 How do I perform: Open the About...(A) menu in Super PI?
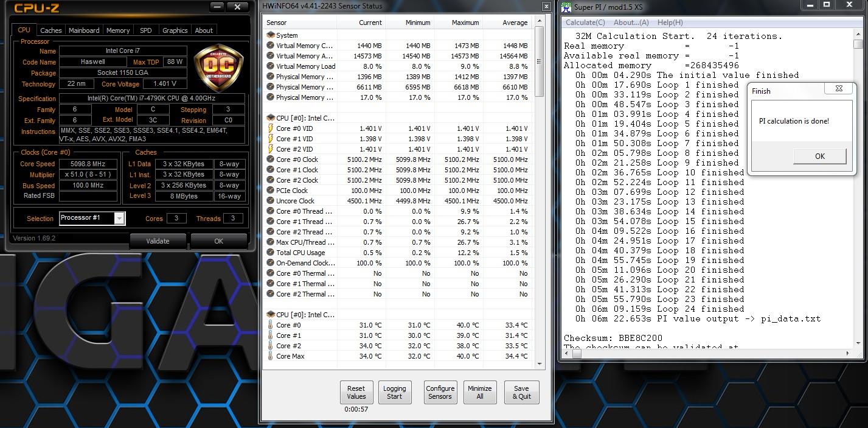pos(631,23)
